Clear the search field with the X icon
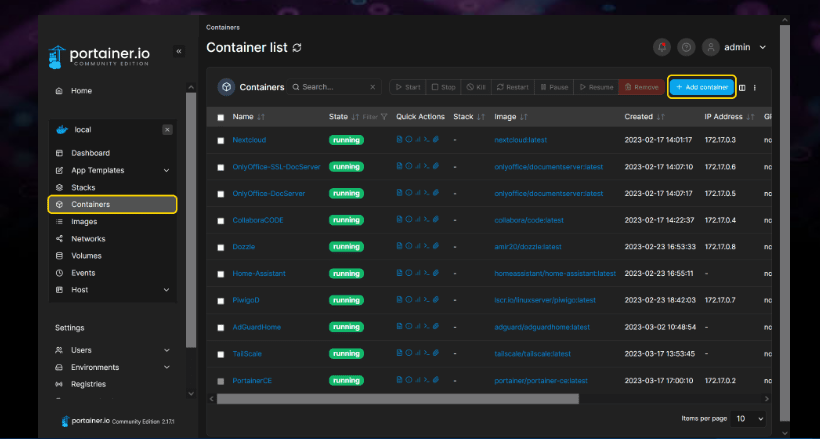Image resolution: width=820 pixels, height=439 pixels. pos(372,87)
